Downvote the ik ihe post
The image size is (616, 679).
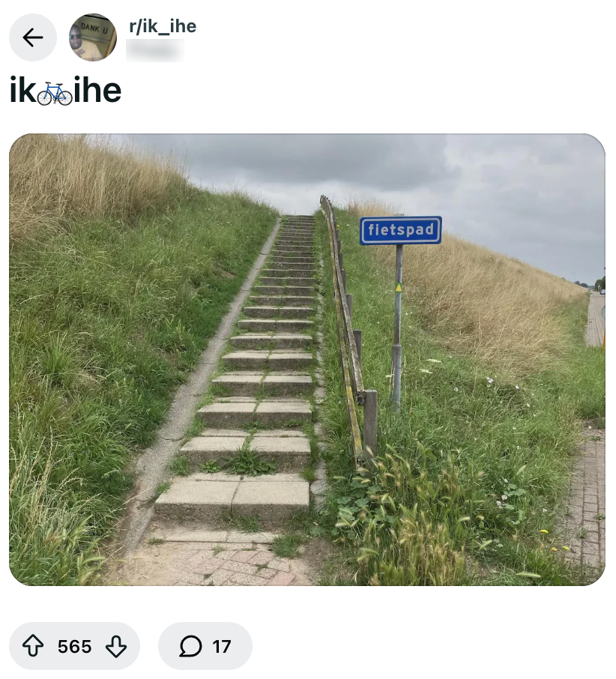116,646
